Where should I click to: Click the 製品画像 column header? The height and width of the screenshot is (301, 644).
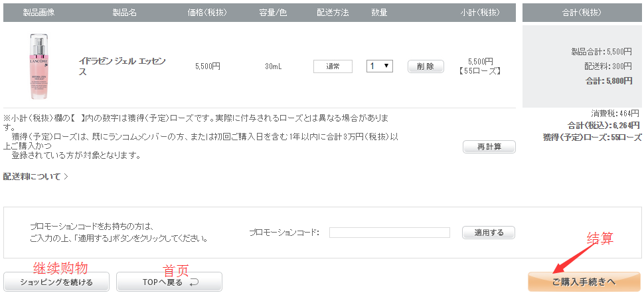pos(40,13)
